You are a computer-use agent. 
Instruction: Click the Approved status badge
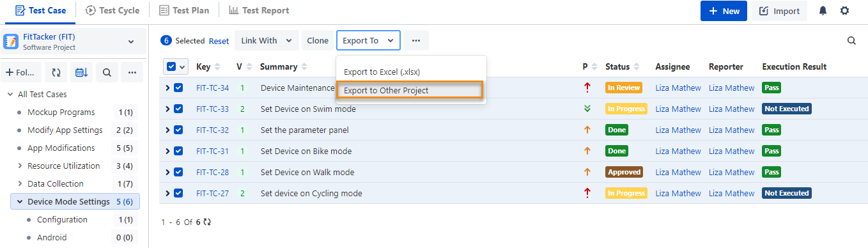point(624,173)
